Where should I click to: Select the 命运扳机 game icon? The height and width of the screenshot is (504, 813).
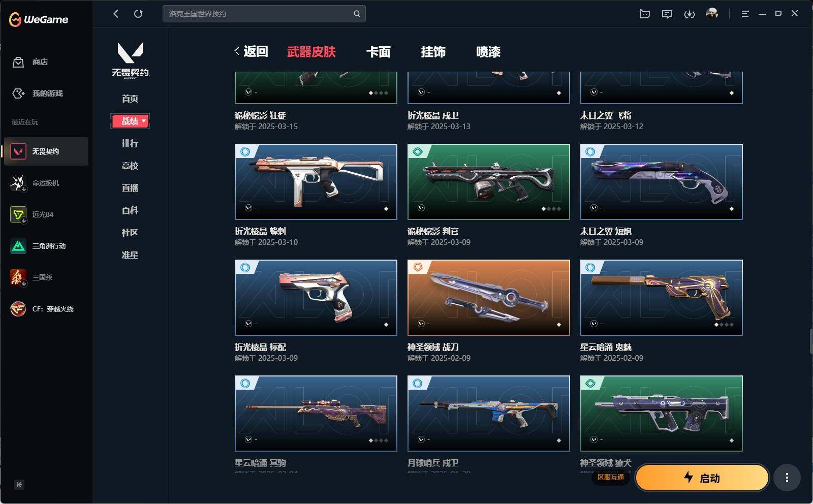pos(18,183)
